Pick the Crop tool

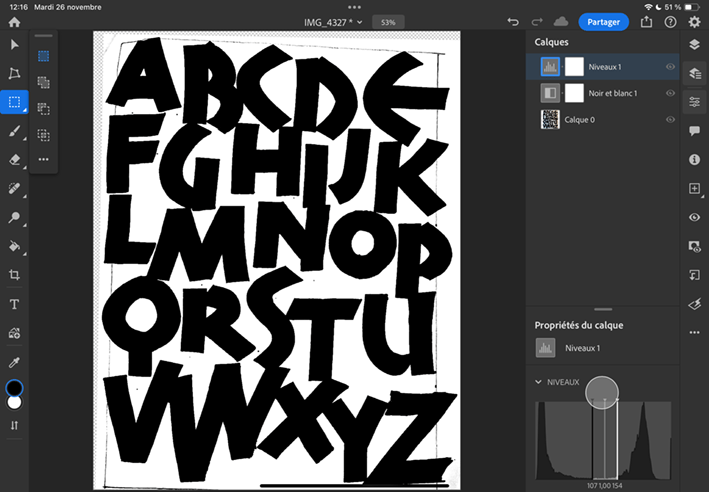tap(14, 274)
